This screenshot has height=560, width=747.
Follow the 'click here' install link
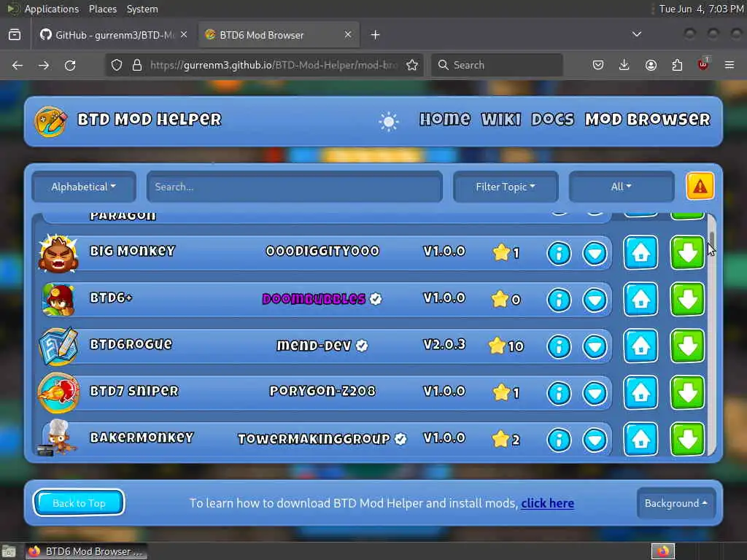547,503
